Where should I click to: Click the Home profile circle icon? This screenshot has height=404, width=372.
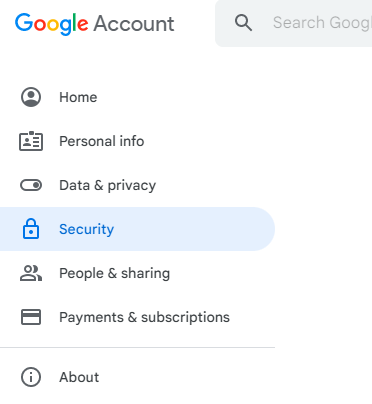pos(31,97)
